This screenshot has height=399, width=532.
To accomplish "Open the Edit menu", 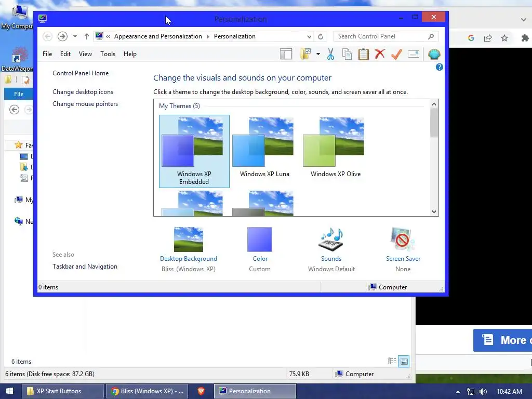I will pyautogui.click(x=65, y=54).
